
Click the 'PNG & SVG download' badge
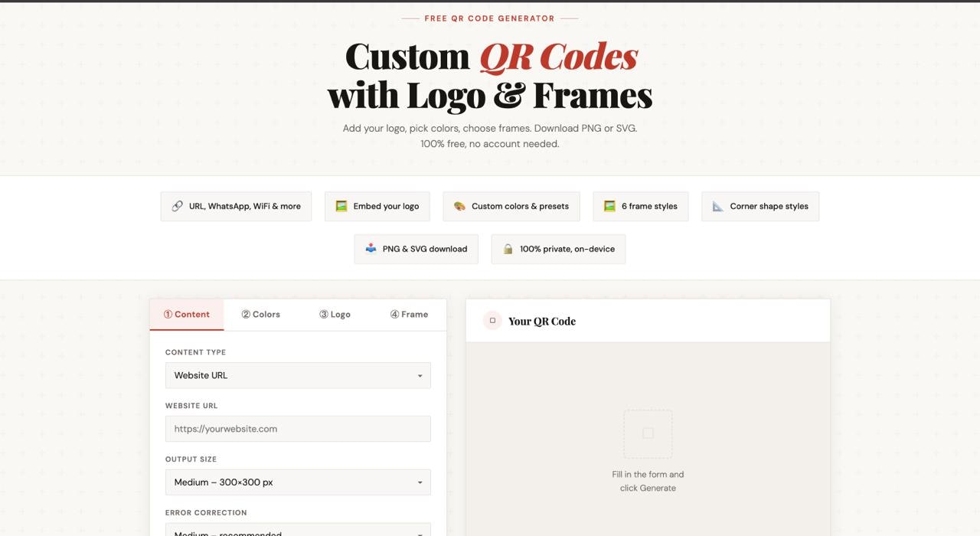coord(416,248)
